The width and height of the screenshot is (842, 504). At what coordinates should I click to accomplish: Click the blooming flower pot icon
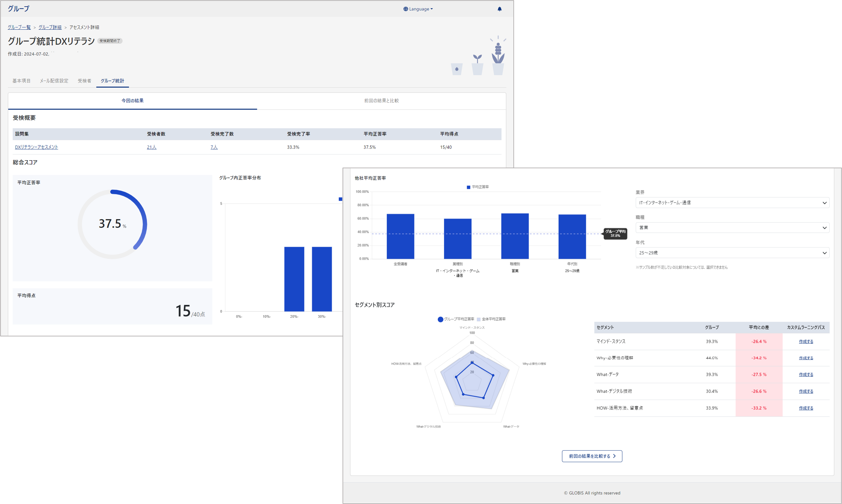[498, 55]
